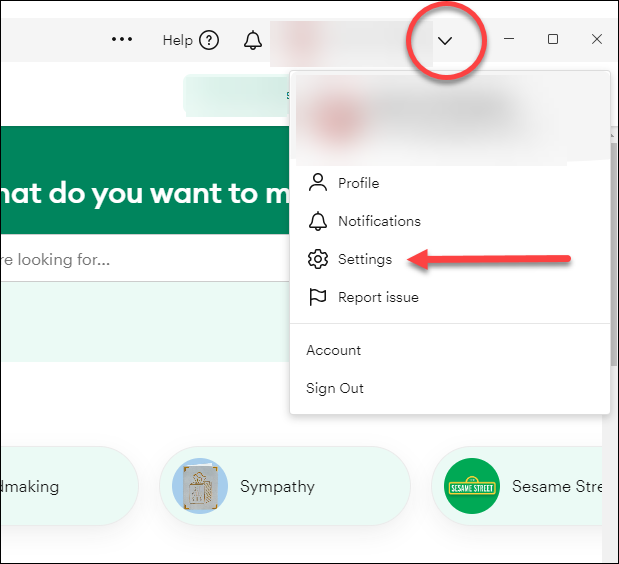Open the notifications bell in the title bar

[x=253, y=40]
